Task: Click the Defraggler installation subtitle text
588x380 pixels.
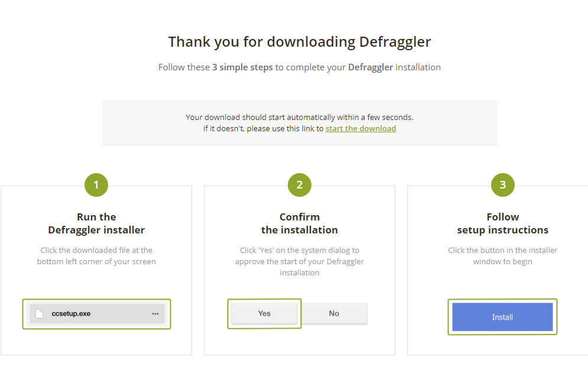Action: [x=299, y=67]
